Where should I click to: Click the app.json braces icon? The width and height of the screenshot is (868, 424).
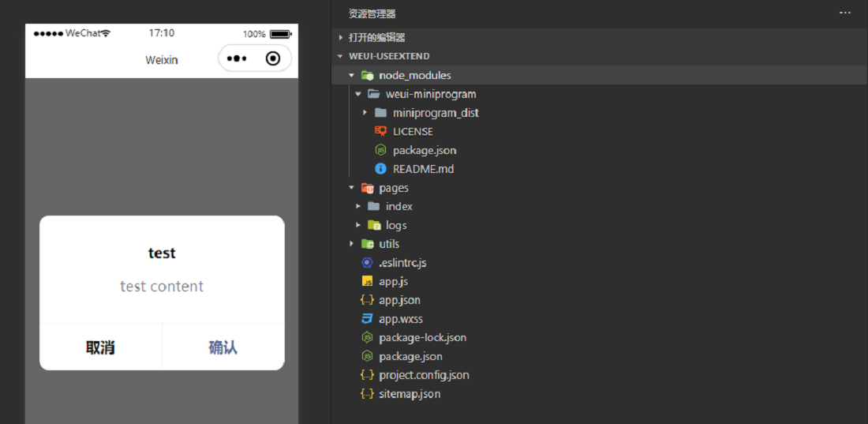point(366,300)
